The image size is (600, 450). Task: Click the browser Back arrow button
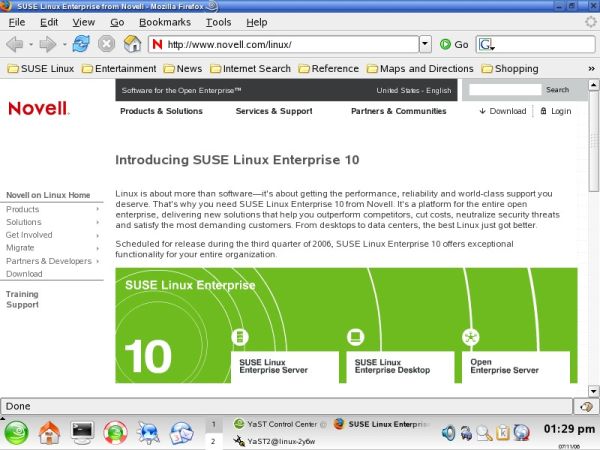pyautogui.click(x=15, y=44)
